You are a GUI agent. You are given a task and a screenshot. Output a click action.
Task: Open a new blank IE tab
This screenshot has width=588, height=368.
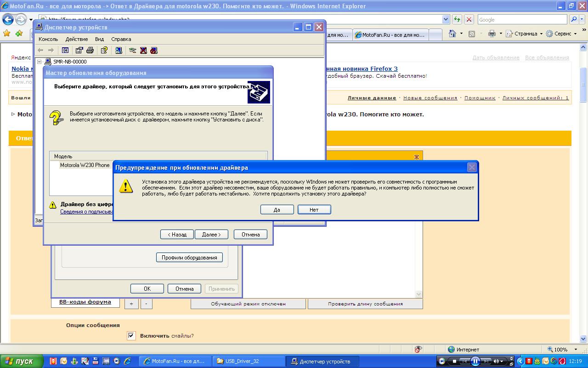click(435, 35)
